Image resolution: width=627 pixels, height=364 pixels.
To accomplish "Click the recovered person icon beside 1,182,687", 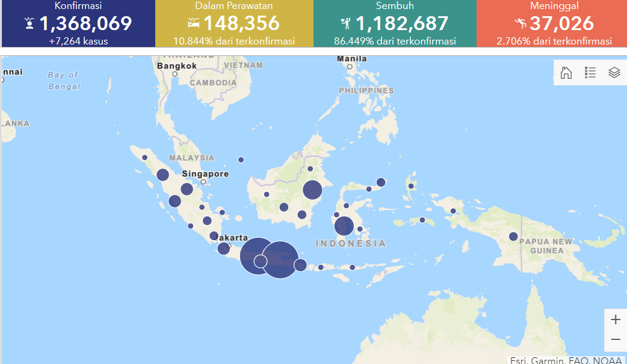I will click(x=345, y=24).
